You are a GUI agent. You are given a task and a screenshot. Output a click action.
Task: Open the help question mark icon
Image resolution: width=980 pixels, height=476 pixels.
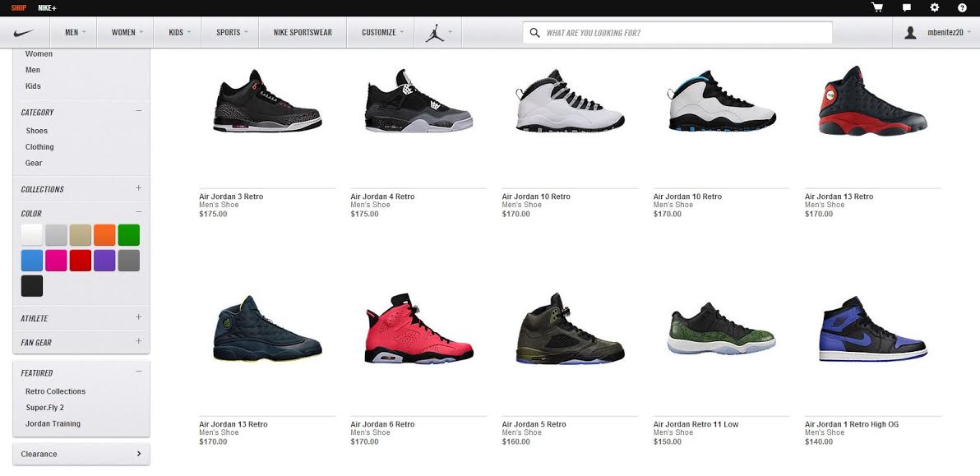962,7
